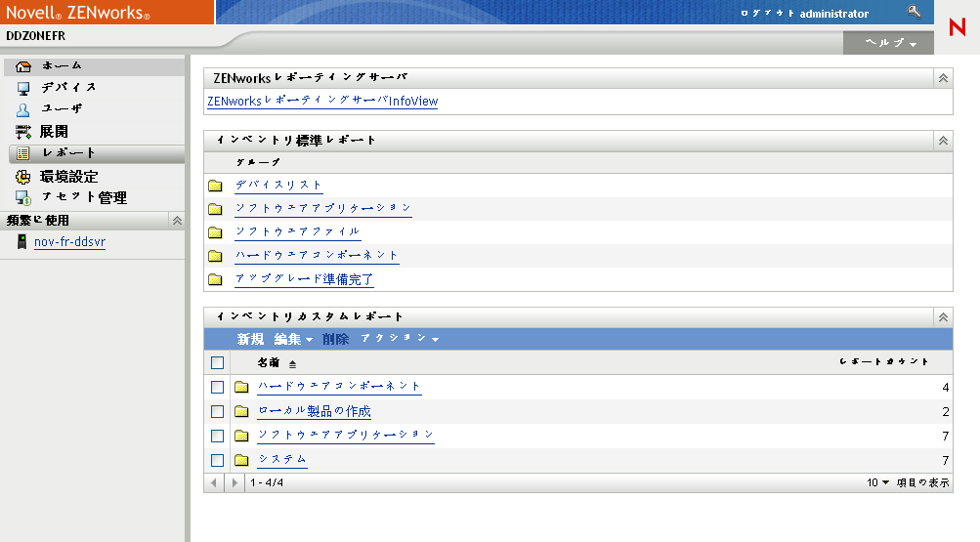This screenshot has height=542, width=980.
Task: Open standard ハードウェアコンポーネント group link
Action: click(317, 255)
